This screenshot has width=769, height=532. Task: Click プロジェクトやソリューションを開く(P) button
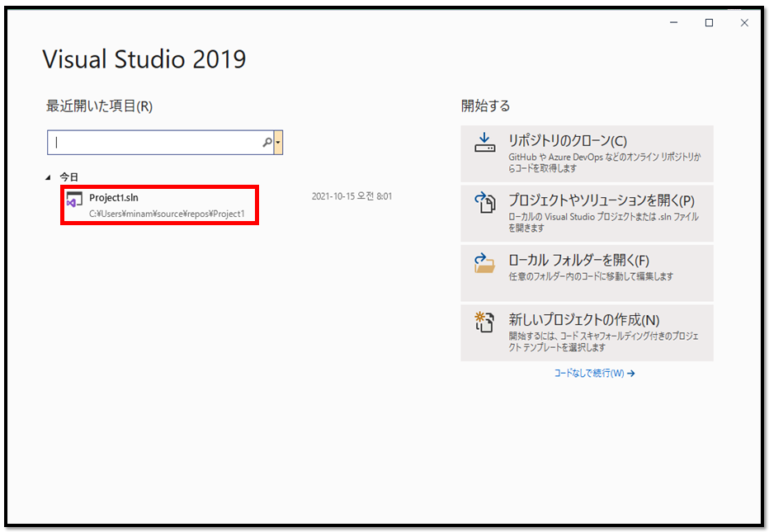coord(587,214)
